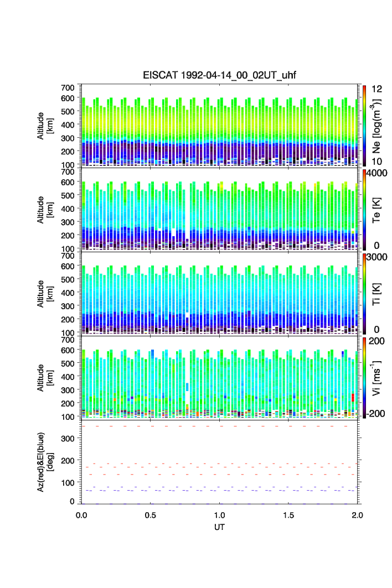Click the ion velocity Vi plot panel

pyautogui.click(x=219, y=378)
